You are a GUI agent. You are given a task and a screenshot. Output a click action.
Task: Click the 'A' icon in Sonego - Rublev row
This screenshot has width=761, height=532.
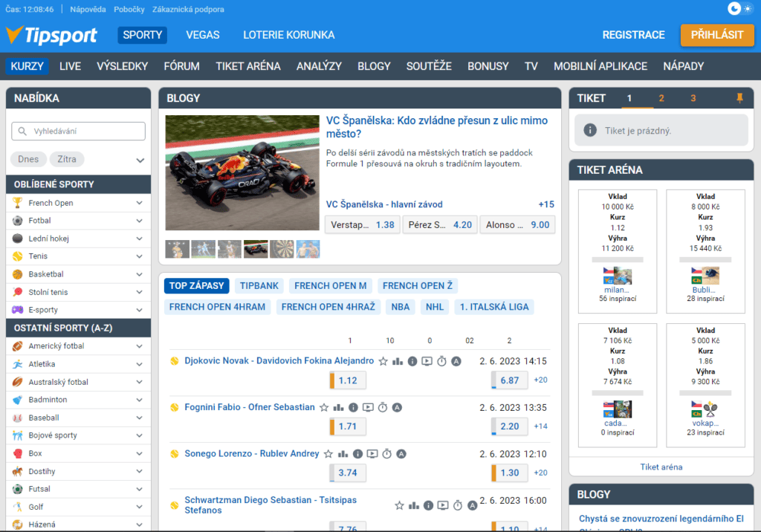pos(401,454)
